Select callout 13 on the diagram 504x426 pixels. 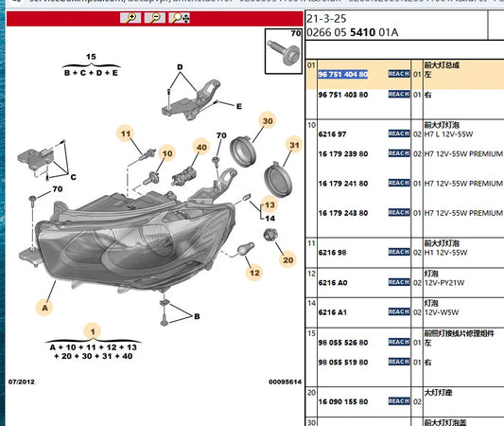tap(269, 205)
